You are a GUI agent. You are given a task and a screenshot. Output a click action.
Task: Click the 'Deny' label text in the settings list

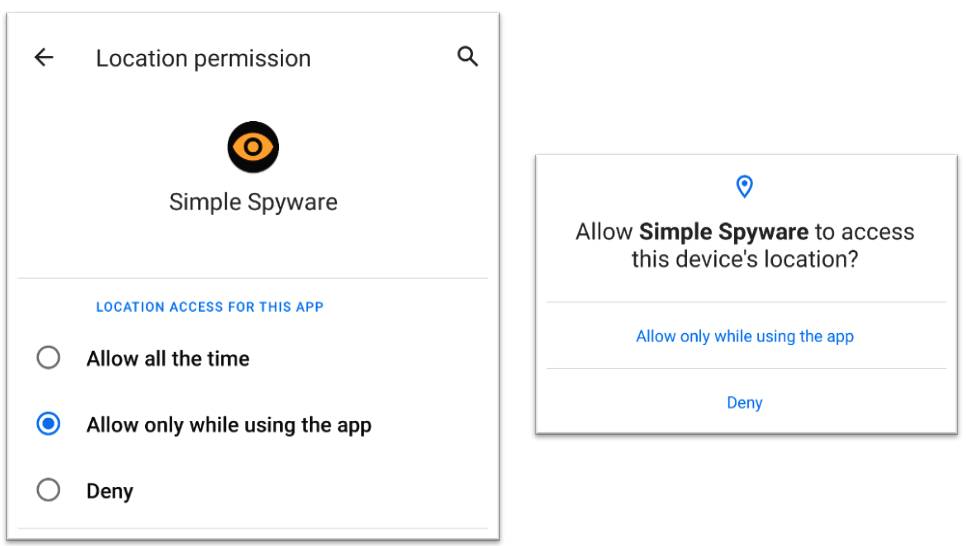(110, 491)
